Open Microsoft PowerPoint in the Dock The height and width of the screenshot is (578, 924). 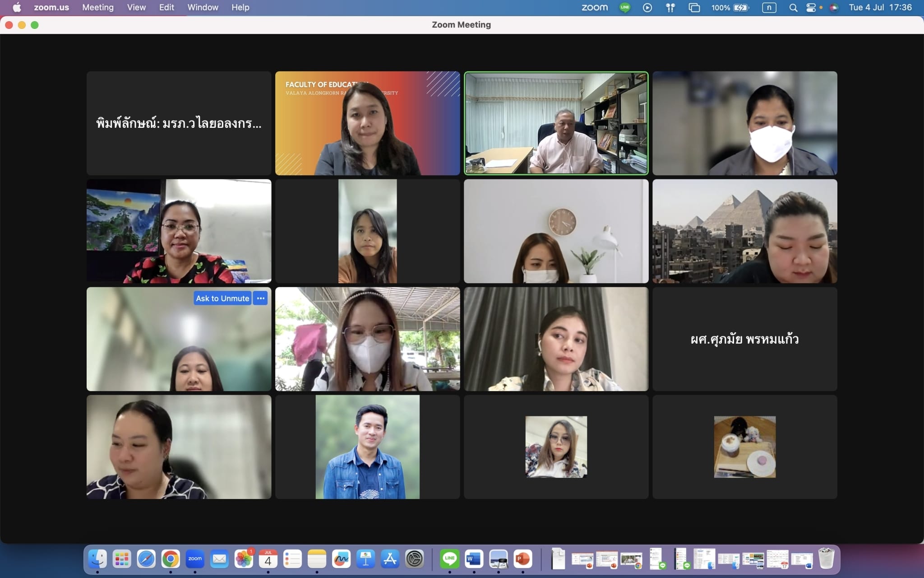(523, 559)
